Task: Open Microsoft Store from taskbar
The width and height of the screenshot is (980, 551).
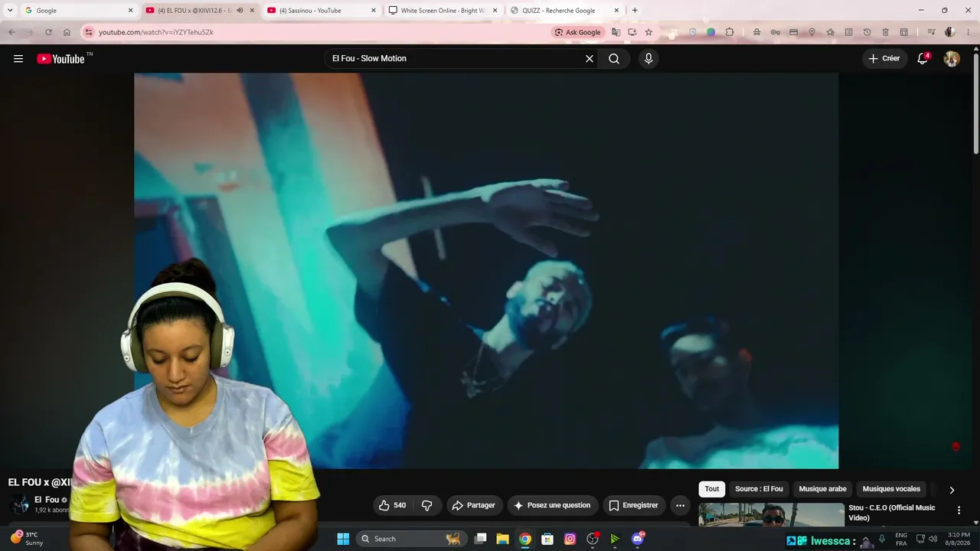Action: pyautogui.click(x=547, y=539)
